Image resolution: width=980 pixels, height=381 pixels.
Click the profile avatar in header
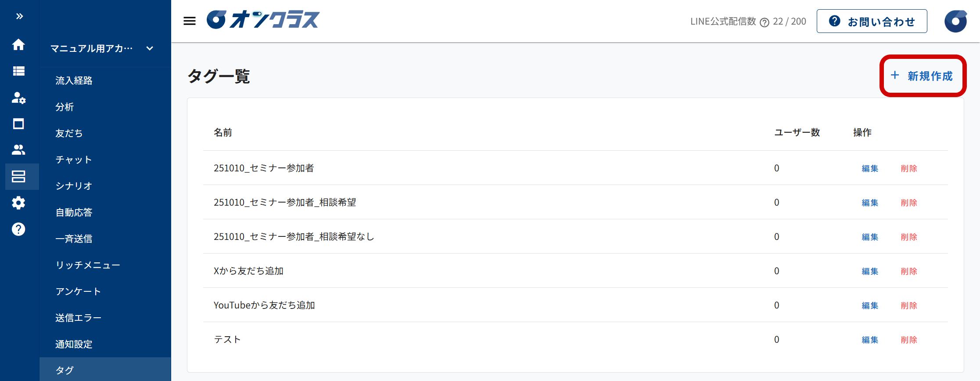[x=955, y=21]
